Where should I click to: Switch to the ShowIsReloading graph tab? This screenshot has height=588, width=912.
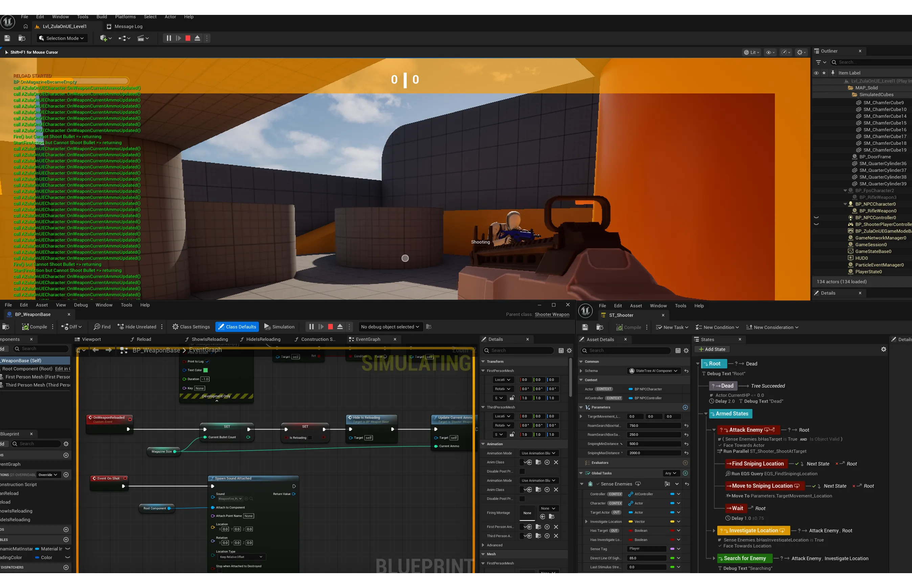pos(206,339)
